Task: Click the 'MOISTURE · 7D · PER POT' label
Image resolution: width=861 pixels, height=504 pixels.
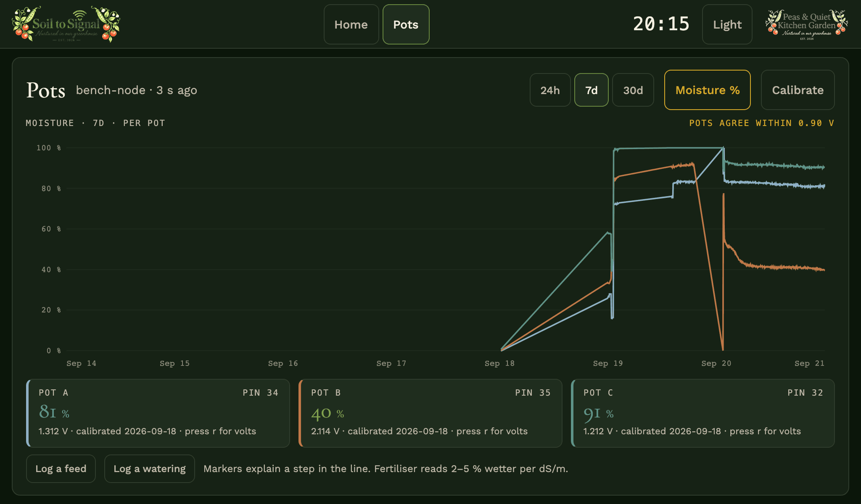Action: (95, 123)
